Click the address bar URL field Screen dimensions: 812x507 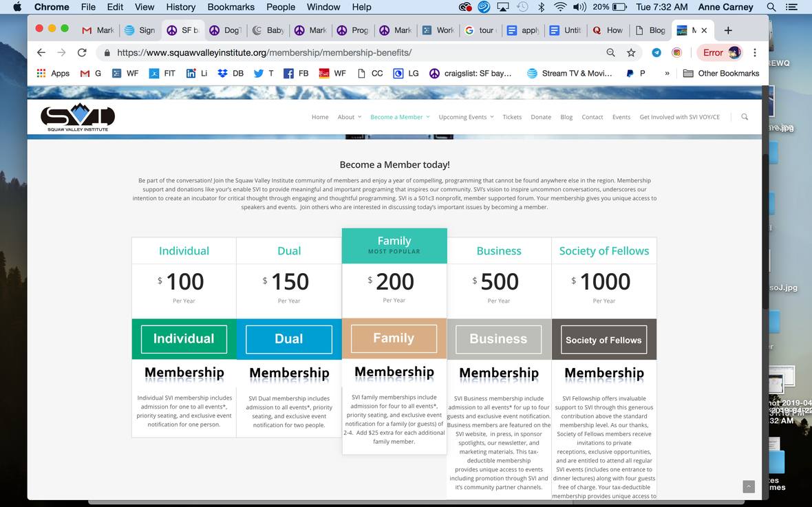point(352,52)
